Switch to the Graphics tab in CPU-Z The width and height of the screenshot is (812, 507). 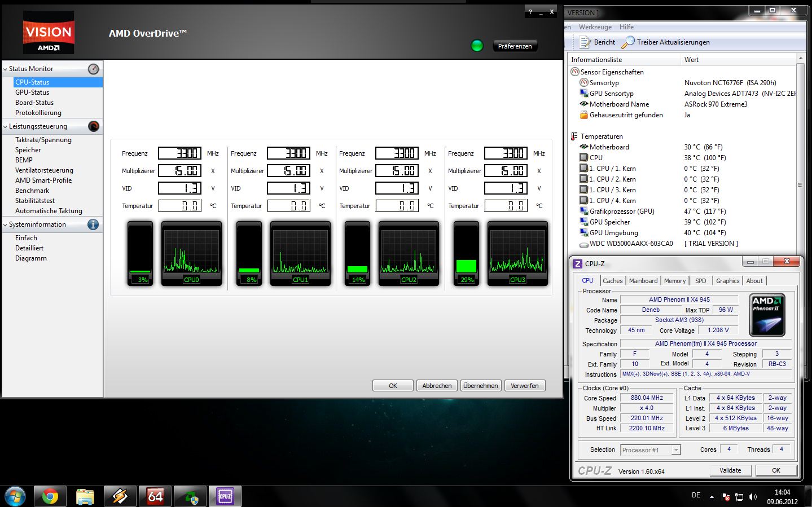(727, 281)
